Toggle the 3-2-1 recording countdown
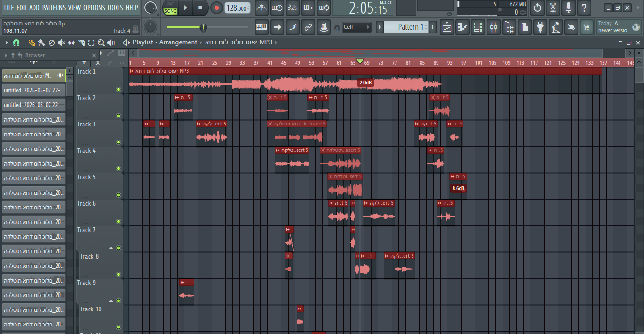 (x=293, y=8)
